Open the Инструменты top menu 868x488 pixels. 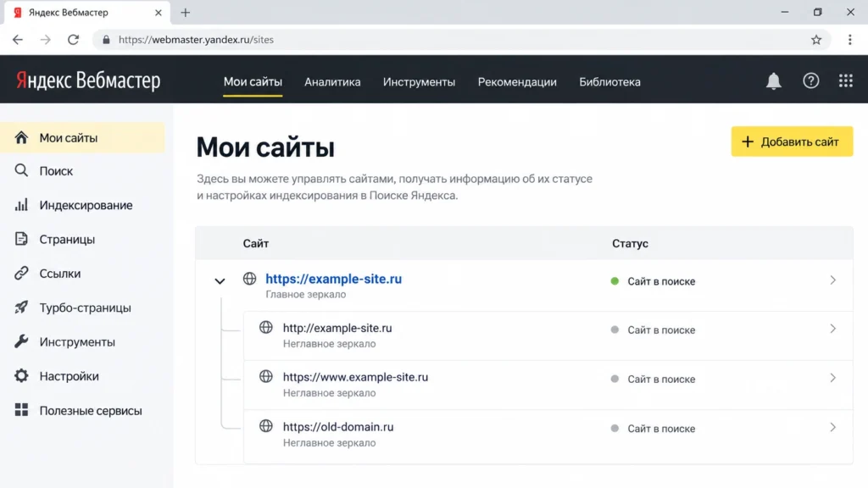pos(419,82)
